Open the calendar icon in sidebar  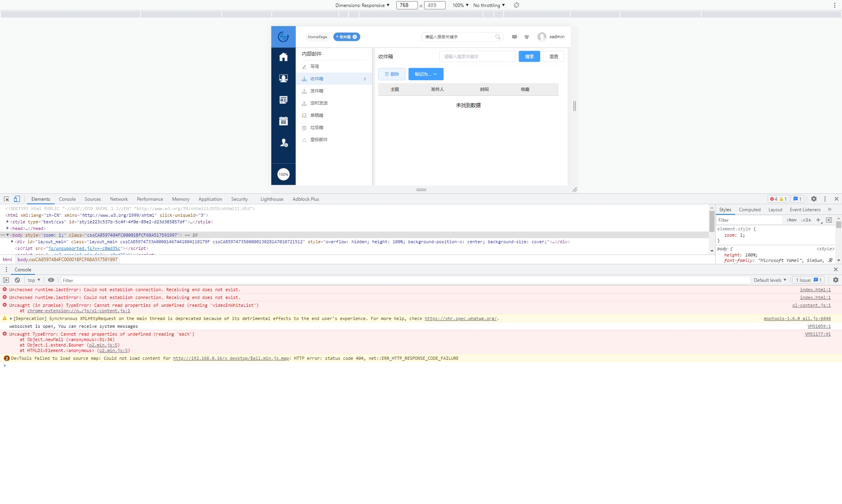pyautogui.click(x=283, y=121)
